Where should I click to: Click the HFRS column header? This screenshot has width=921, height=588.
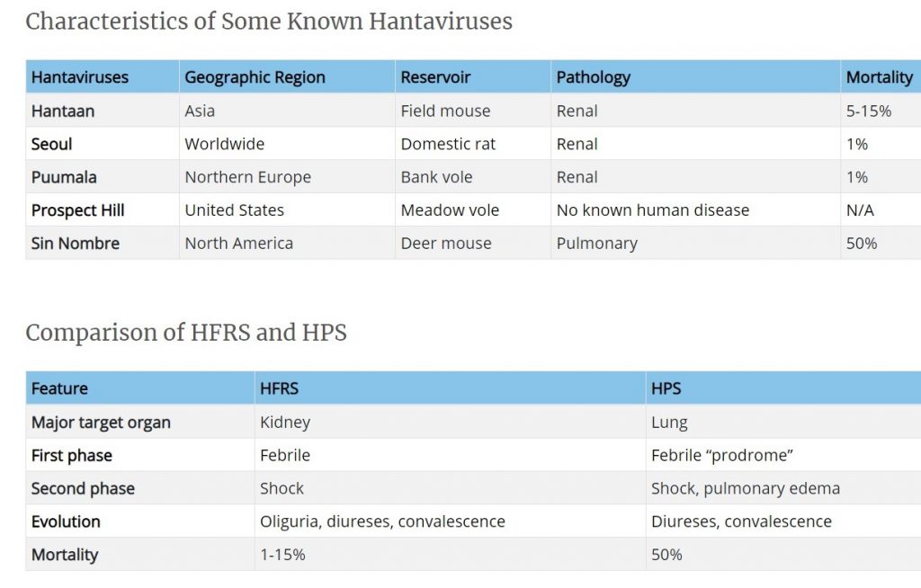click(x=279, y=389)
